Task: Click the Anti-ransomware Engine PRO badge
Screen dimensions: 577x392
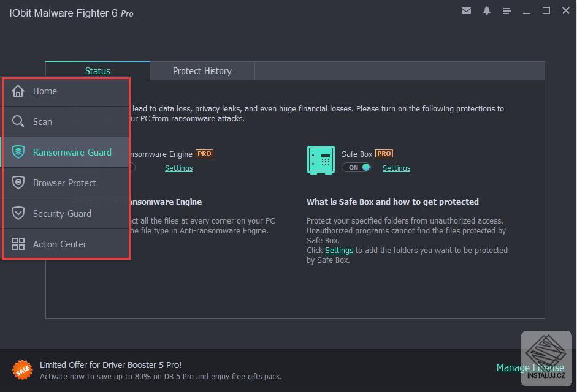Action: [204, 153]
